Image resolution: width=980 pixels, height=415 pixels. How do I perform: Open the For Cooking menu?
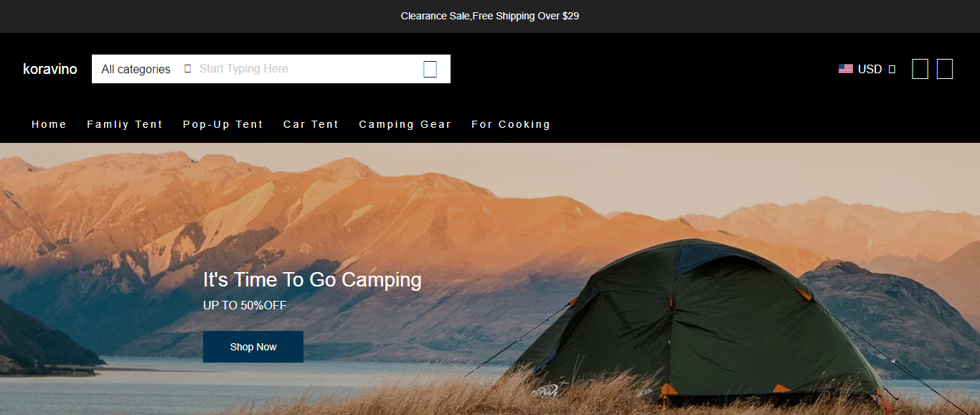pyautogui.click(x=511, y=124)
